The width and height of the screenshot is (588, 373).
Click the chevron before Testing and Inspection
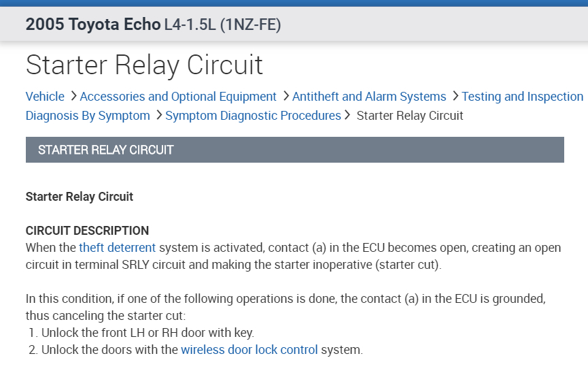(455, 96)
